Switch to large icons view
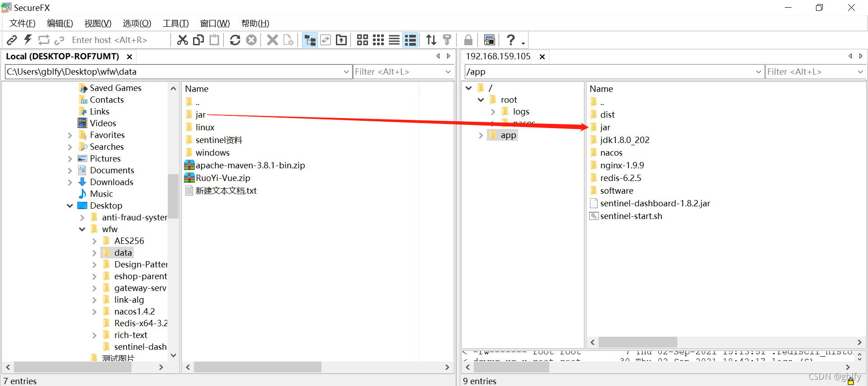Screen dimensions: 868x386 pos(363,40)
